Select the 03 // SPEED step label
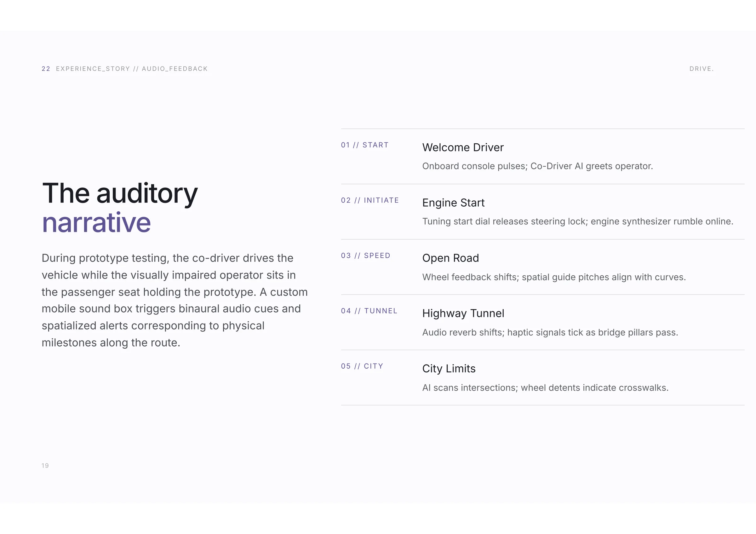This screenshot has height=534, width=756. pos(365,256)
